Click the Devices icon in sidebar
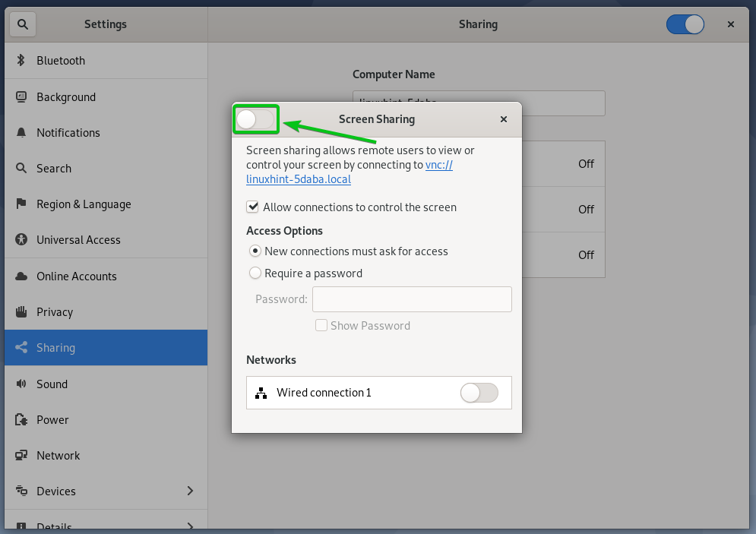This screenshot has width=756, height=534. click(x=21, y=491)
